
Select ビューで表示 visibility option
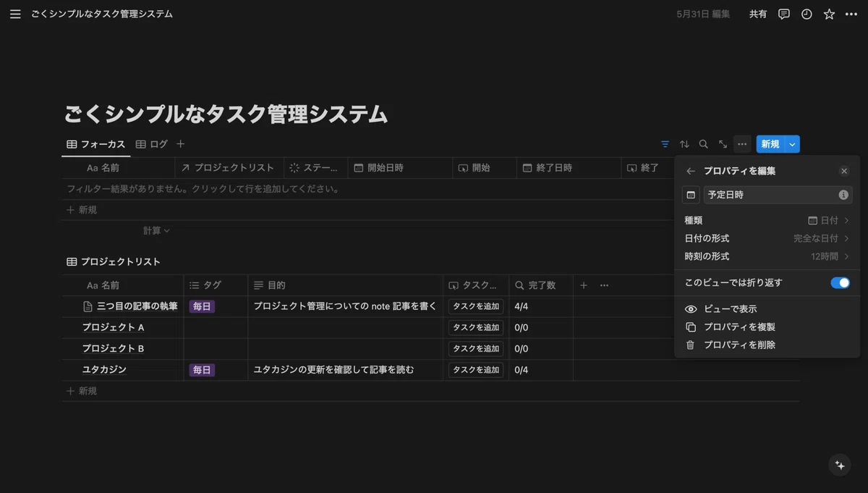[767, 309]
